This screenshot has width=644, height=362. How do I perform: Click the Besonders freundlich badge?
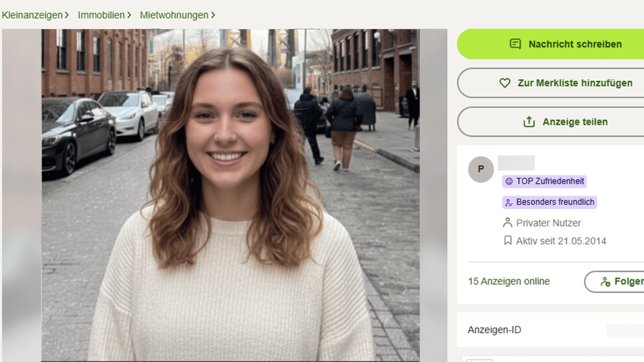(549, 202)
